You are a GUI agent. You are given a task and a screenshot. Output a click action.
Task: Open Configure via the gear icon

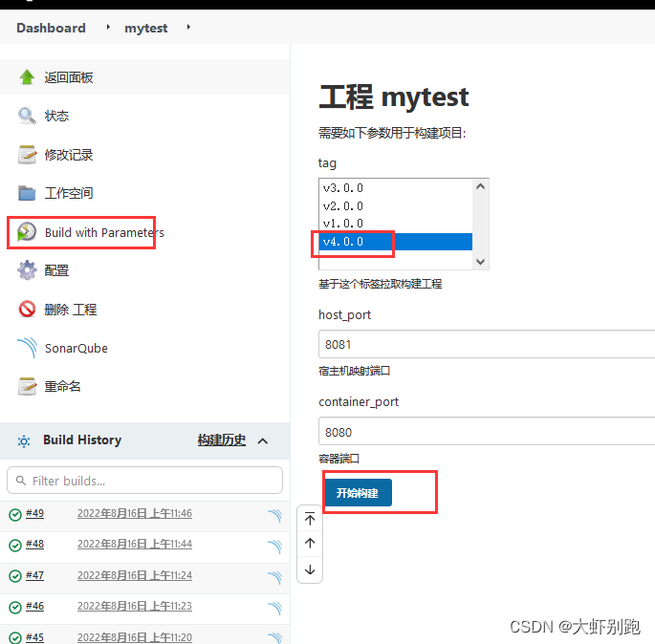point(27,270)
